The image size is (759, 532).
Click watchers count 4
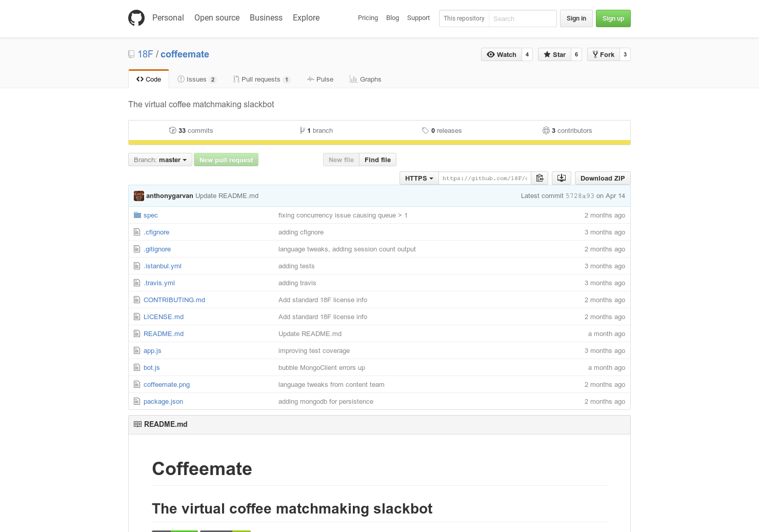coord(527,54)
